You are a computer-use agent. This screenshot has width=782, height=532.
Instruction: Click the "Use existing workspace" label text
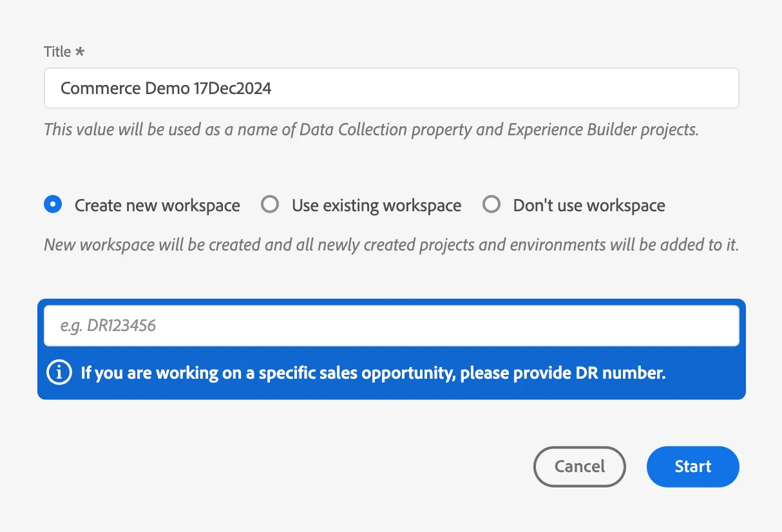click(x=376, y=205)
